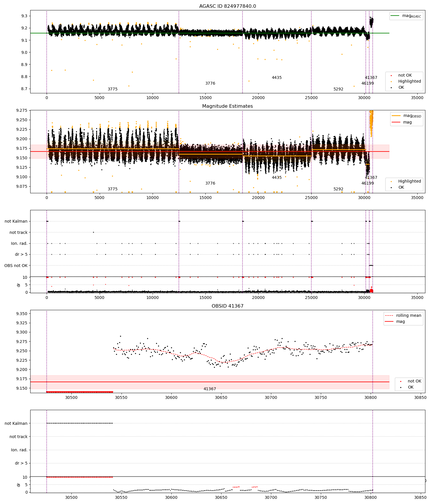Click the green mag AGASC legend line
The height and width of the screenshot is (504, 432).
click(x=395, y=16)
